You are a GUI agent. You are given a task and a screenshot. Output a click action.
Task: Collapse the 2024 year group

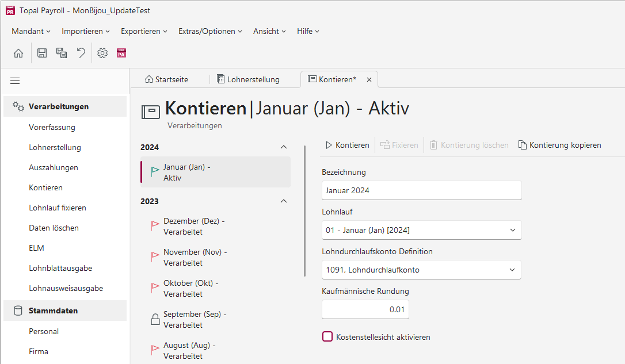tap(284, 147)
